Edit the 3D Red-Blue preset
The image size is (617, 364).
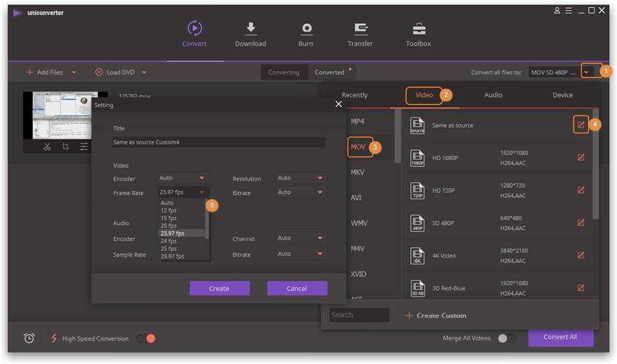581,288
